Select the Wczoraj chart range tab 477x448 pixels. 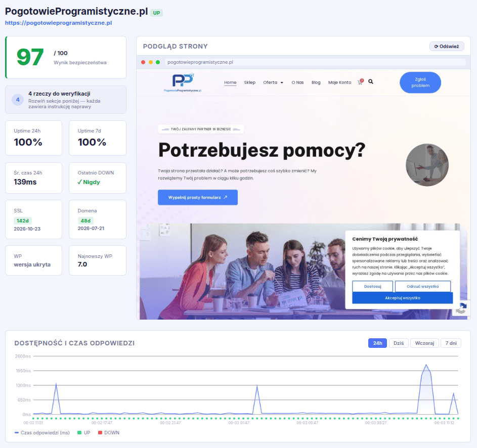(x=425, y=343)
